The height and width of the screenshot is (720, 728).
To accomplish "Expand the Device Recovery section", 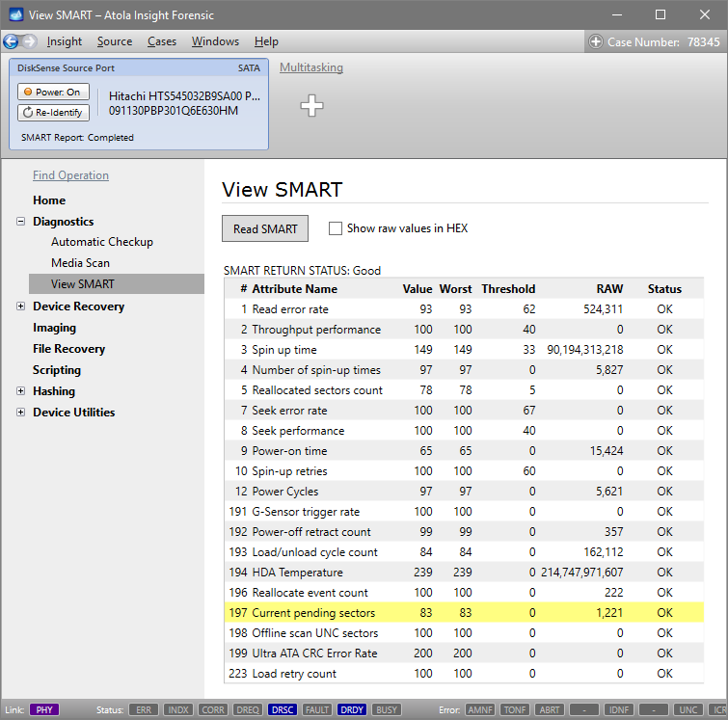I will point(21,307).
